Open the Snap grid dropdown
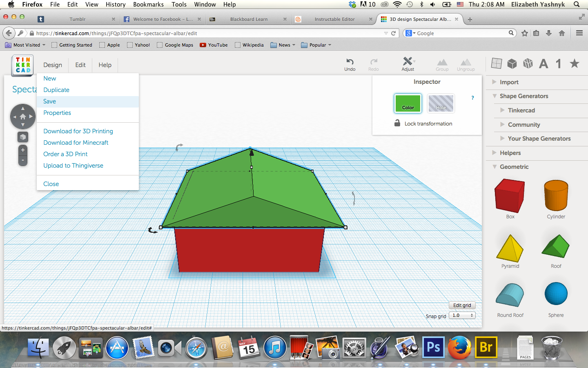The image size is (588, 368). pyautogui.click(x=462, y=315)
